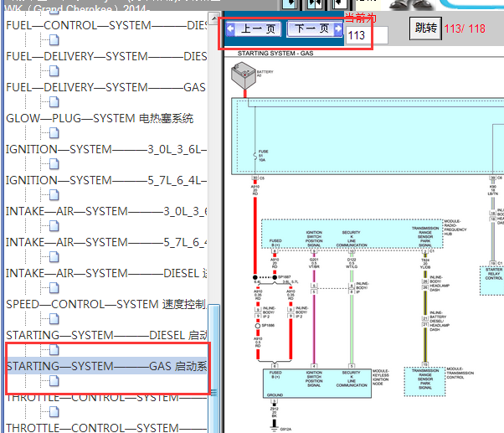Open document icon under INTAKE—AIR—SYSTEM DIESEL

pyautogui.click(x=54, y=288)
